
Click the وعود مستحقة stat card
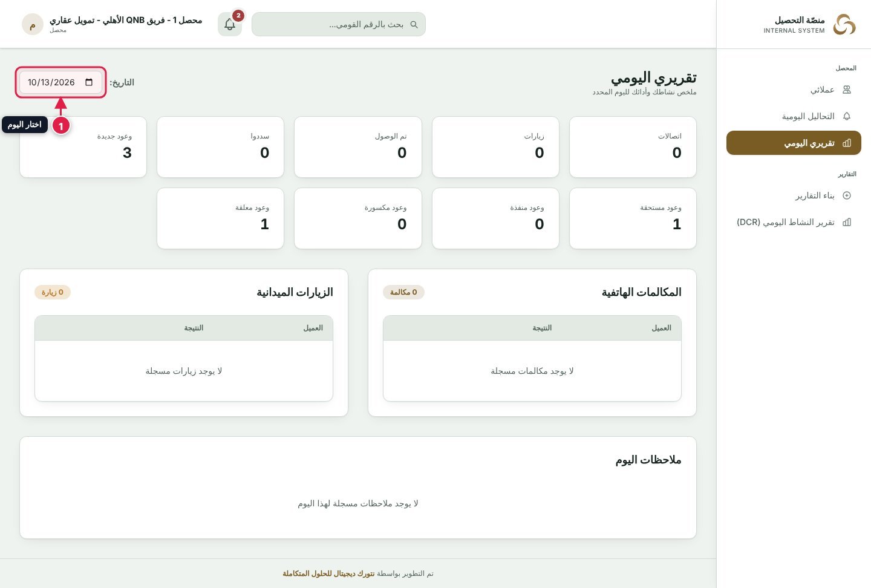pyautogui.click(x=633, y=218)
